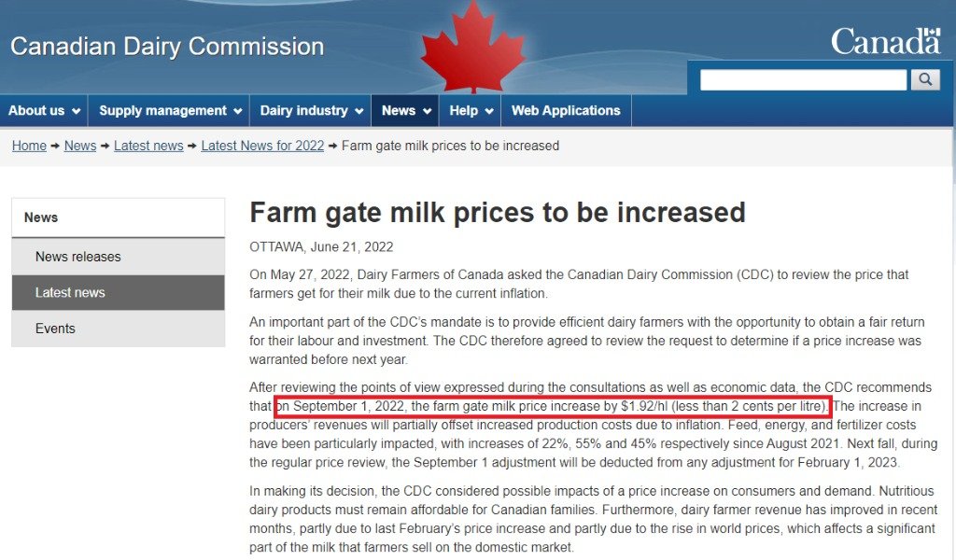Follow the News breadcrumb link
This screenshot has height=560, width=956.
click(x=80, y=146)
